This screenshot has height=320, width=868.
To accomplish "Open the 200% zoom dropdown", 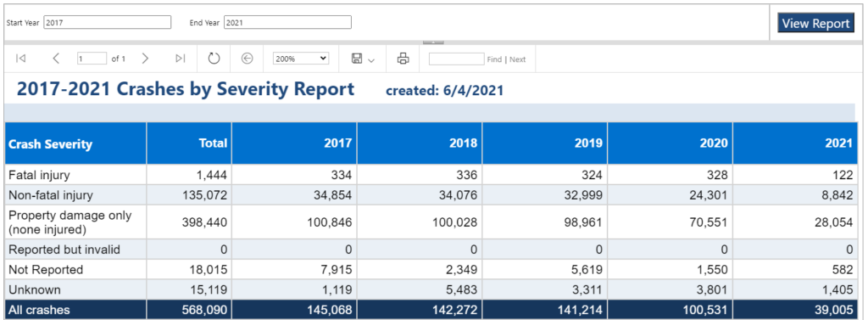I will tap(301, 59).
